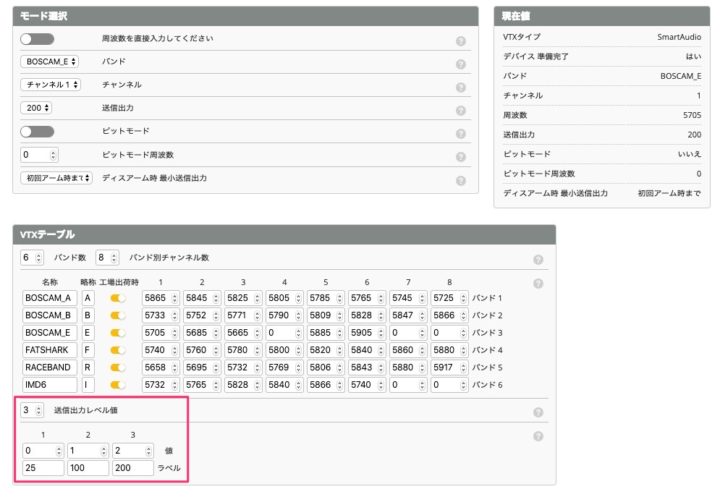Click the バンド数 stepper showing 6
Viewport: 720px width, 497px height.
[32, 257]
